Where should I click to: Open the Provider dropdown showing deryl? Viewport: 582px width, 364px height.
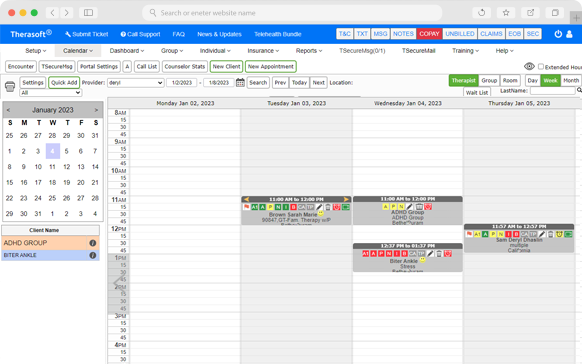135,83
